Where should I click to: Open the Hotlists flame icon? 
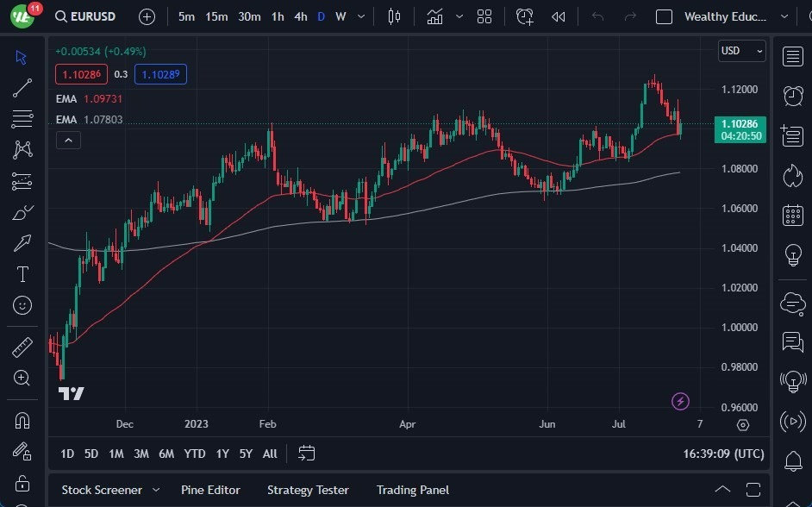tap(793, 175)
